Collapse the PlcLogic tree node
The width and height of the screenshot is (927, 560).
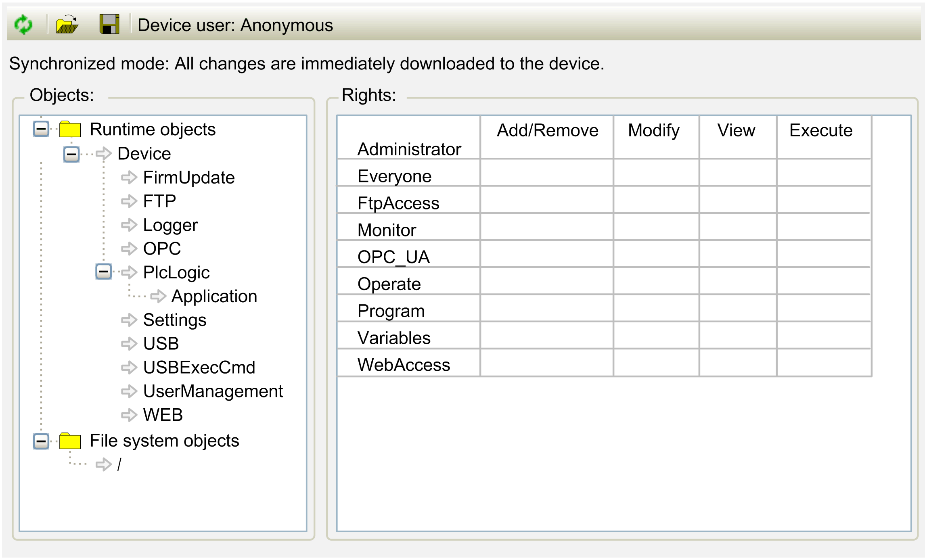(103, 272)
